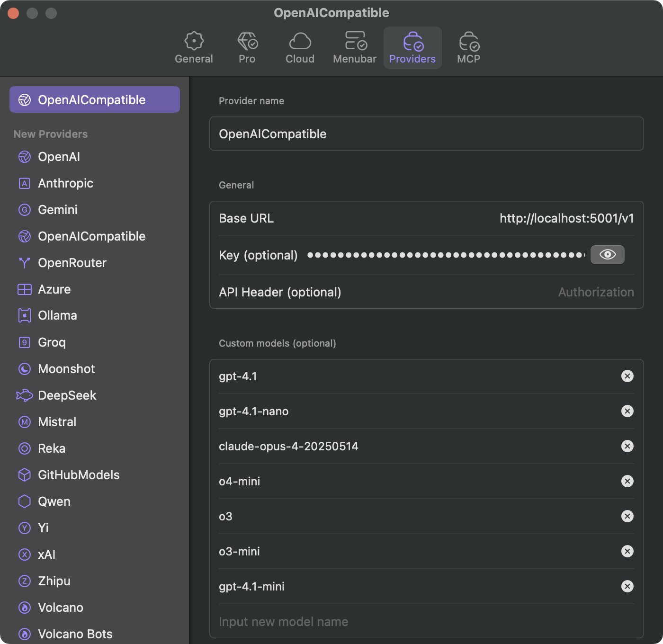Click the Input new model name field

point(426,622)
